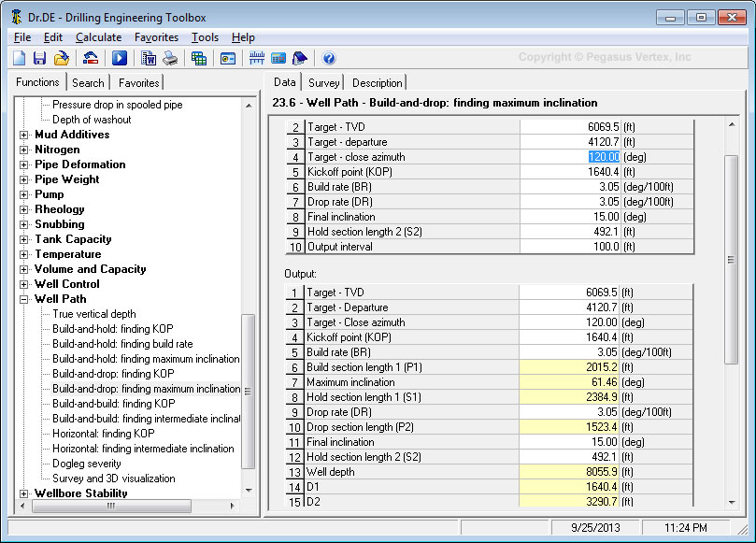Select Horizontal: finding KOP
The height and width of the screenshot is (543, 756).
pyautogui.click(x=103, y=434)
